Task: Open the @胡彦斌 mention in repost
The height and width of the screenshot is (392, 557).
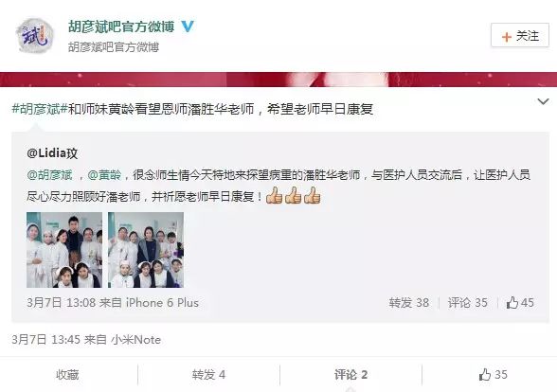Action: [49, 174]
